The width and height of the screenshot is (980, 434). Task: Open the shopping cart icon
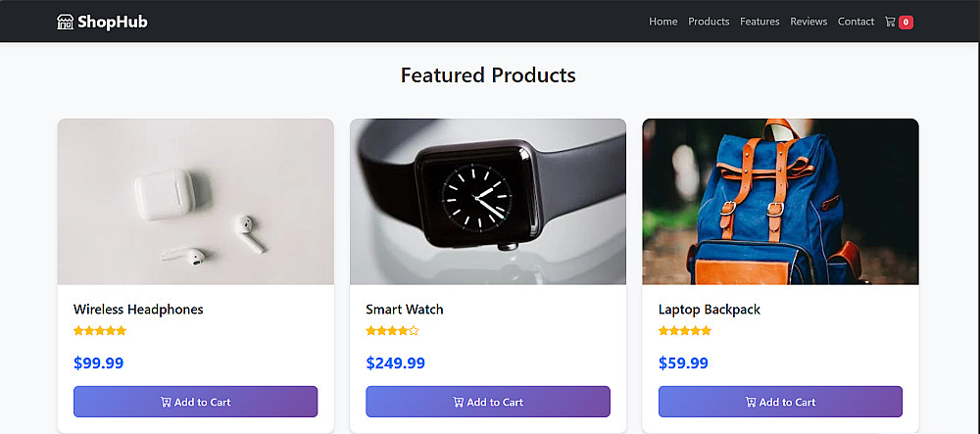[890, 22]
